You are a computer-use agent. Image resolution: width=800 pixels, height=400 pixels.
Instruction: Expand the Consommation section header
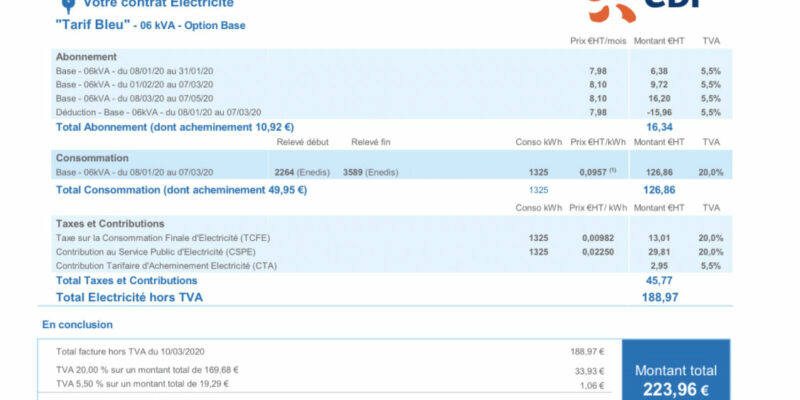pos(92,158)
